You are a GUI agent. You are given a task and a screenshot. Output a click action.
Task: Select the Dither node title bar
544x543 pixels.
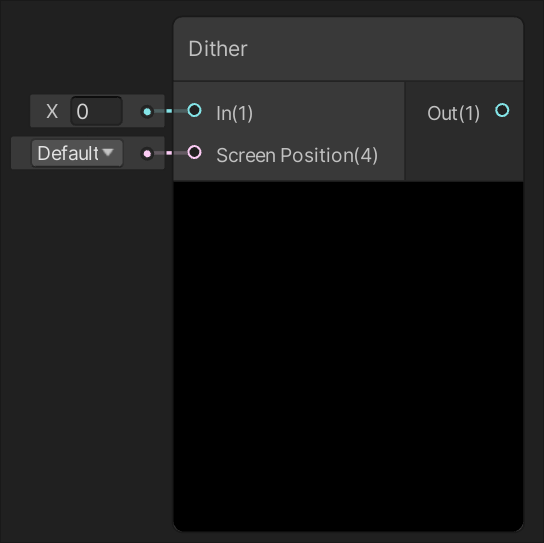point(348,49)
